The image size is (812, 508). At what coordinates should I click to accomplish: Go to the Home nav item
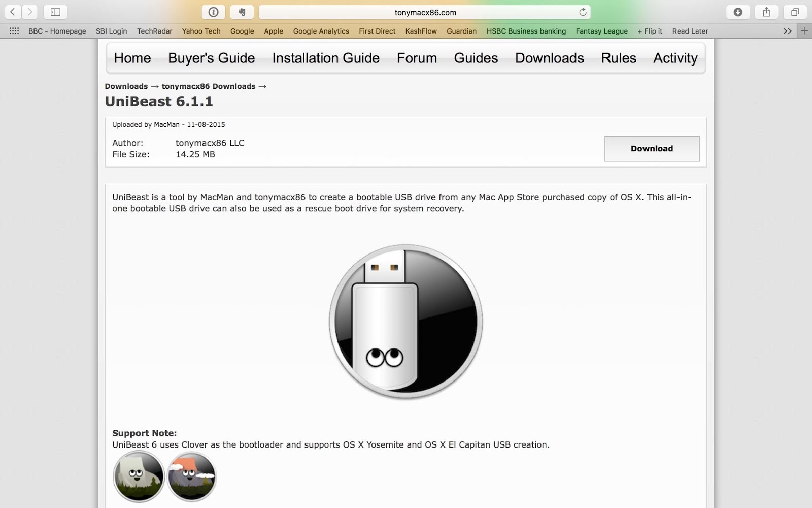pyautogui.click(x=132, y=58)
